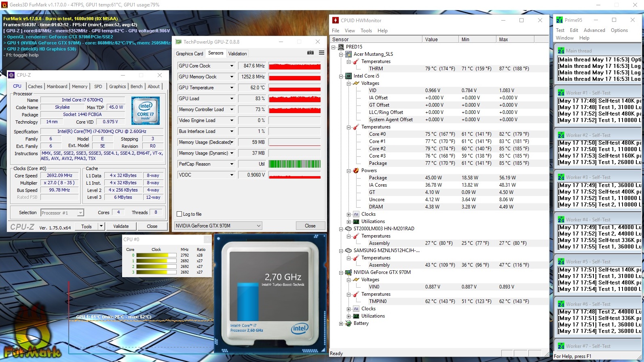Click ST2000LM003 hard drive icon
The height and width of the screenshot is (362, 644).
[348, 229]
